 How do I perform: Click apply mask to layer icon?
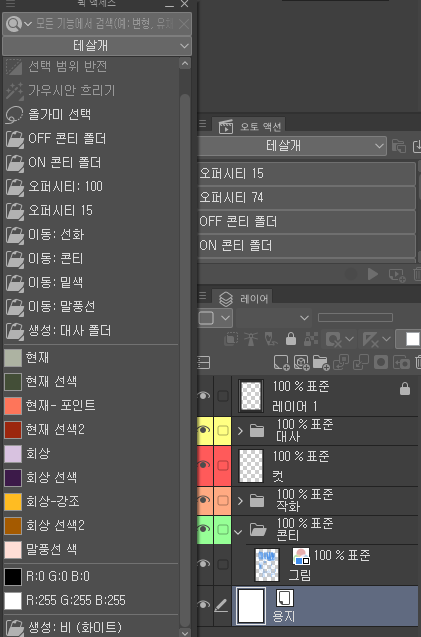click(x=401, y=362)
